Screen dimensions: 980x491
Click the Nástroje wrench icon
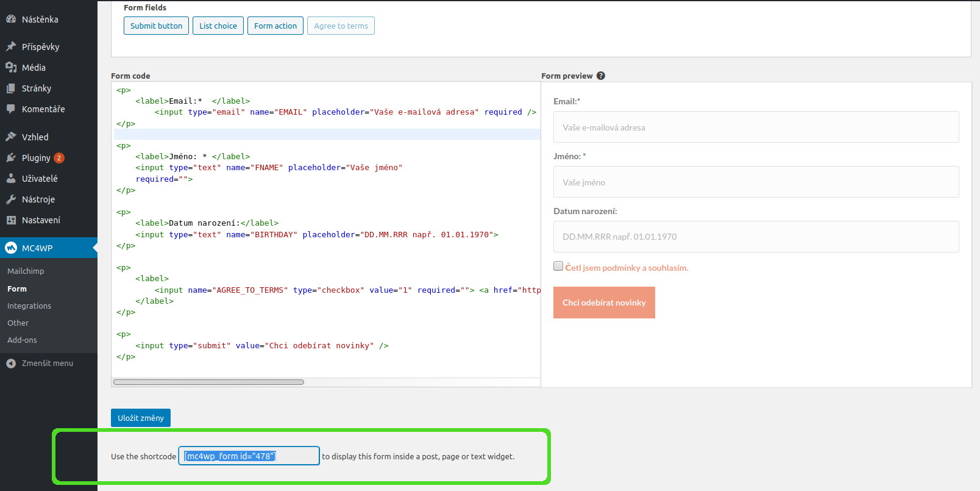[x=11, y=199]
